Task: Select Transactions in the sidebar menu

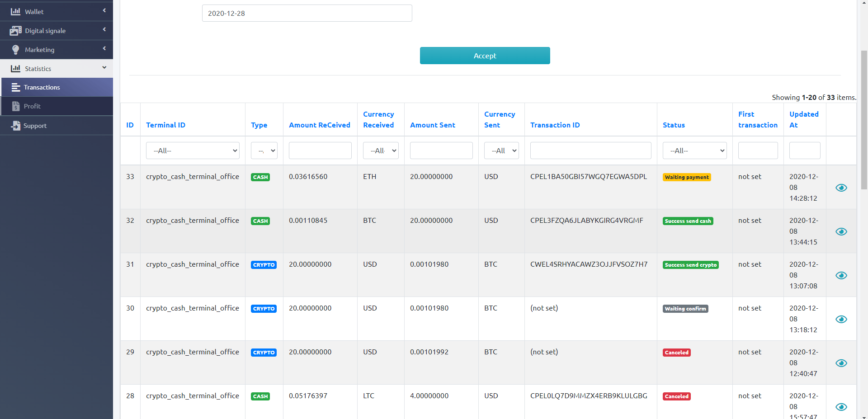Action: 42,87
